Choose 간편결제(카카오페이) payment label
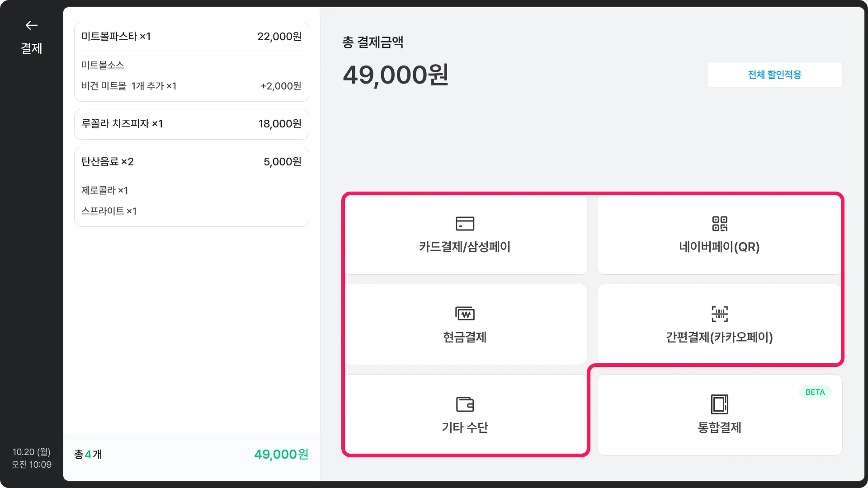 tap(719, 337)
